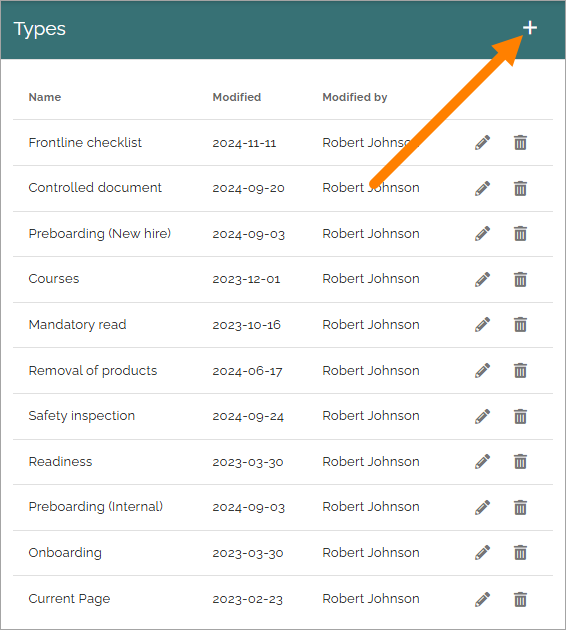Edit the Mandatory read type
The height and width of the screenshot is (630, 566).
[482, 325]
